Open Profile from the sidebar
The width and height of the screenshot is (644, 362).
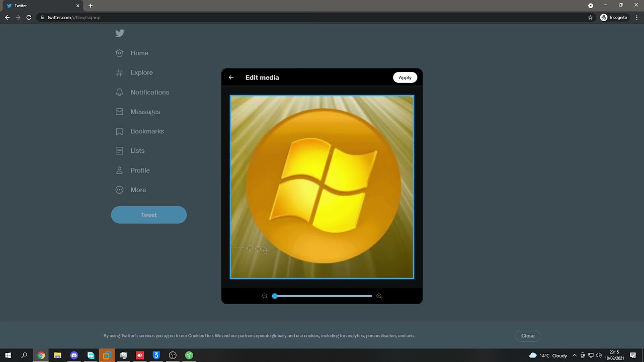pyautogui.click(x=140, y=170)
